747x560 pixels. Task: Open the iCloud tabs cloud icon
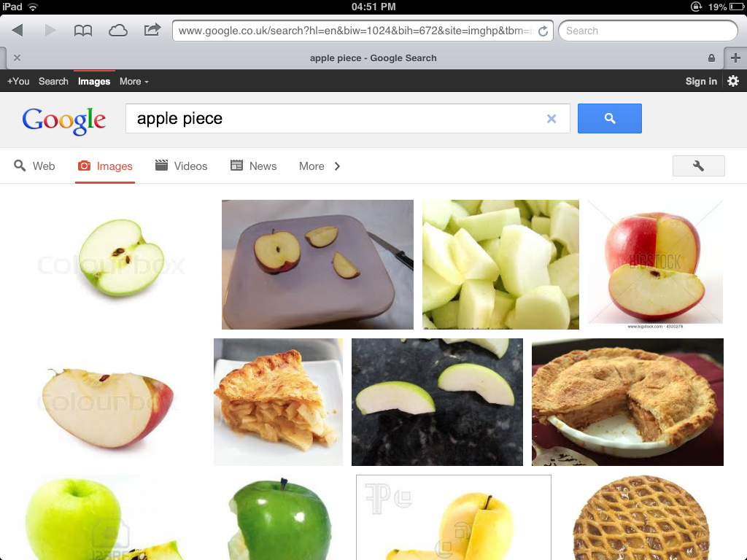[117, 31]
